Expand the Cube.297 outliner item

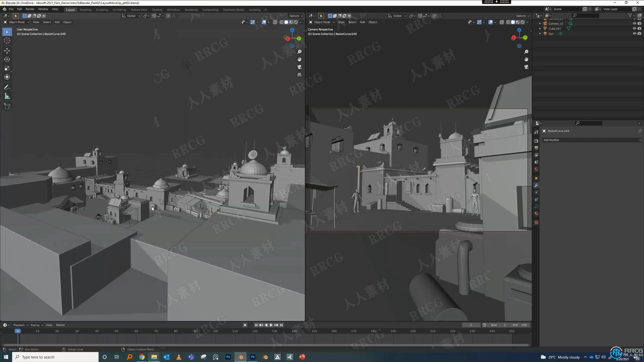(540, 28)
